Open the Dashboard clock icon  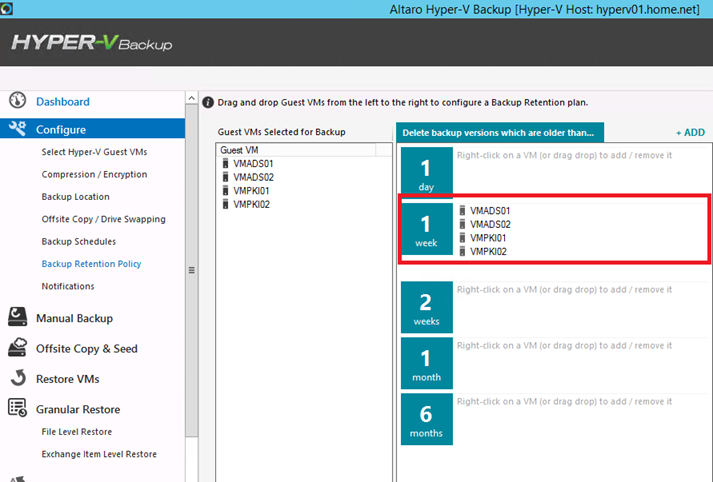[x=18, y=100]
